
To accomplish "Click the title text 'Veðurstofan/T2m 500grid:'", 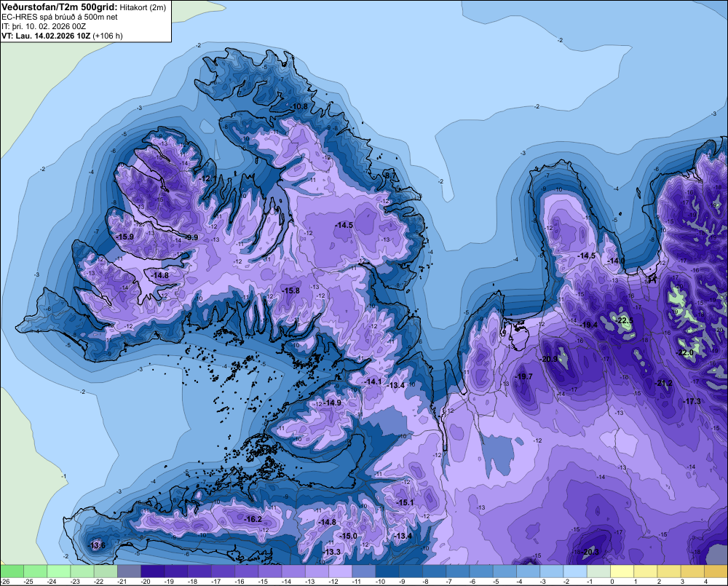I will [60, 7].
